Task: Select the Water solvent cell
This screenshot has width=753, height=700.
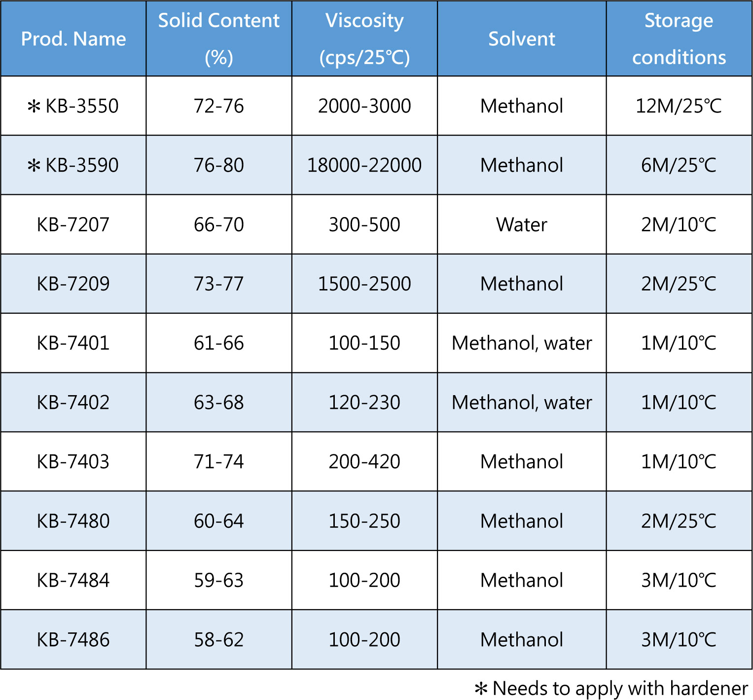Action: tap(522, 224)
